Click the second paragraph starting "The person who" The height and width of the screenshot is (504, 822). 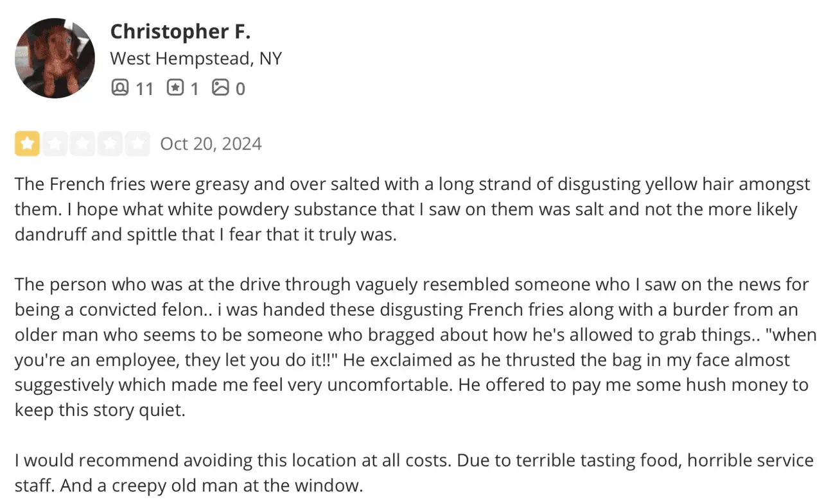click(x=411, y=347)
